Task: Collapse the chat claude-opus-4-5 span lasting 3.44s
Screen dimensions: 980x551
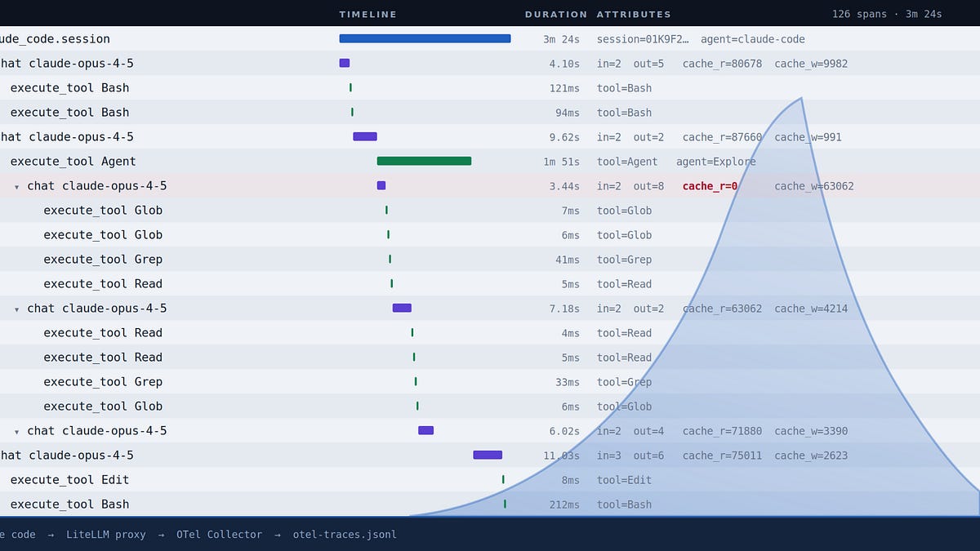Action: coord(16,187)
